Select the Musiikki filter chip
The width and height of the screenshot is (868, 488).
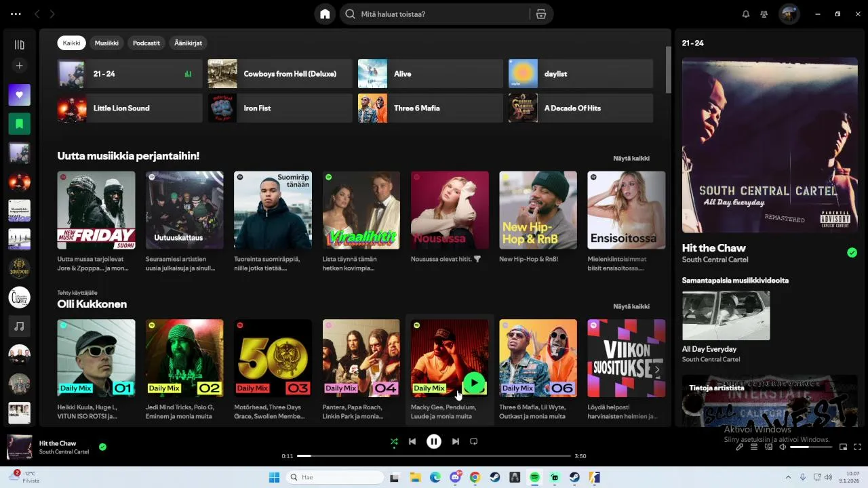coord(106,43)
